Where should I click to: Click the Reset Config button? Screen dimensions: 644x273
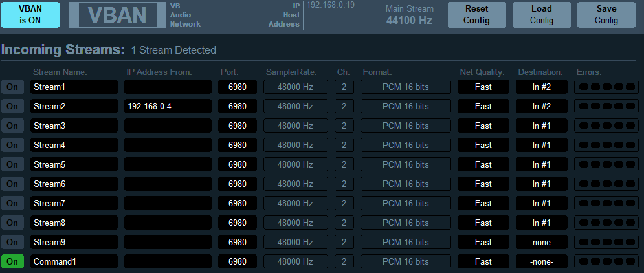coord(476,15)
